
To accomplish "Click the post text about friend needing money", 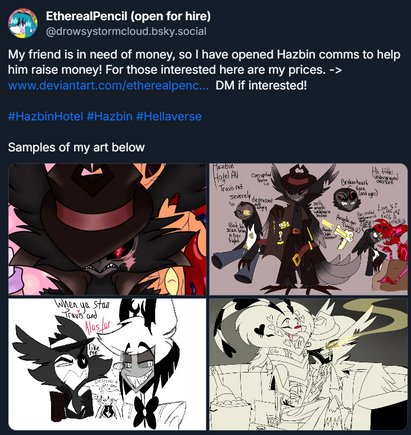I will (x=204, y=62).
